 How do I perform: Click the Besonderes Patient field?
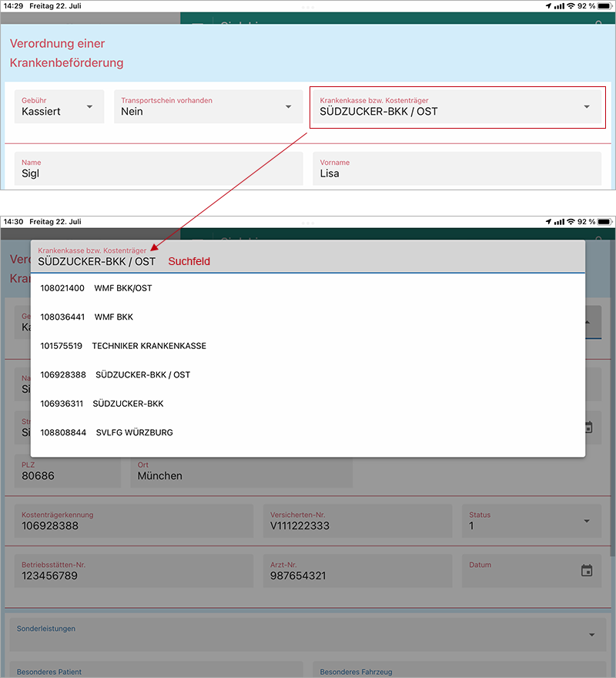(x=156, y=670)
